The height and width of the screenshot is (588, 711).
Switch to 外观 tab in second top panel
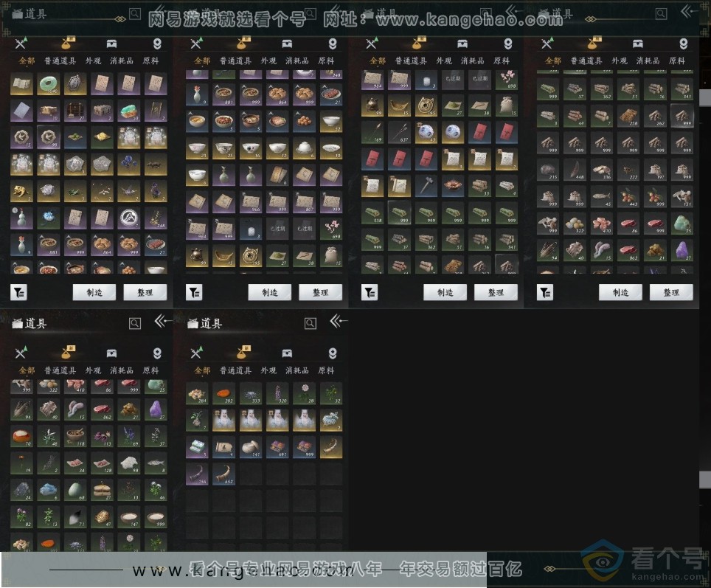coord(269,60)
